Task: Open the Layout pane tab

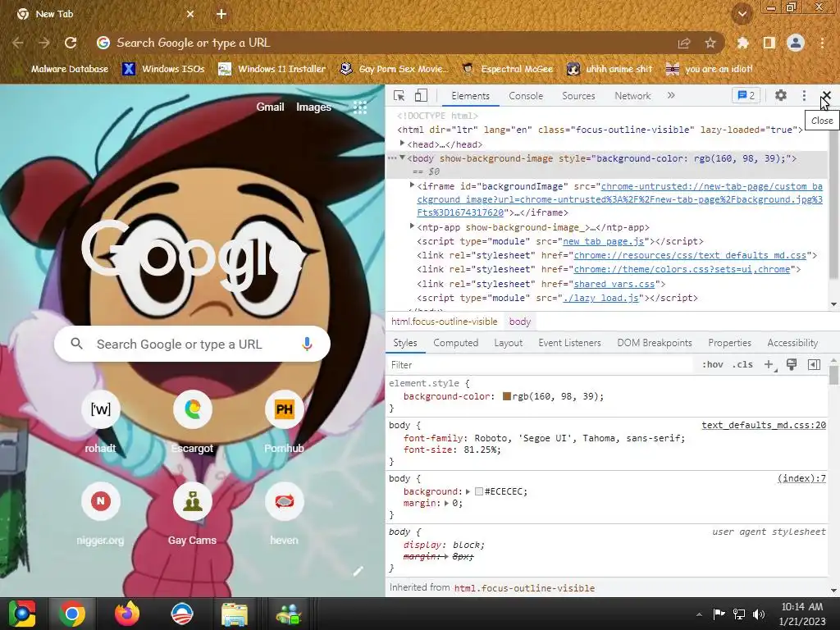Action: [508, 343]
